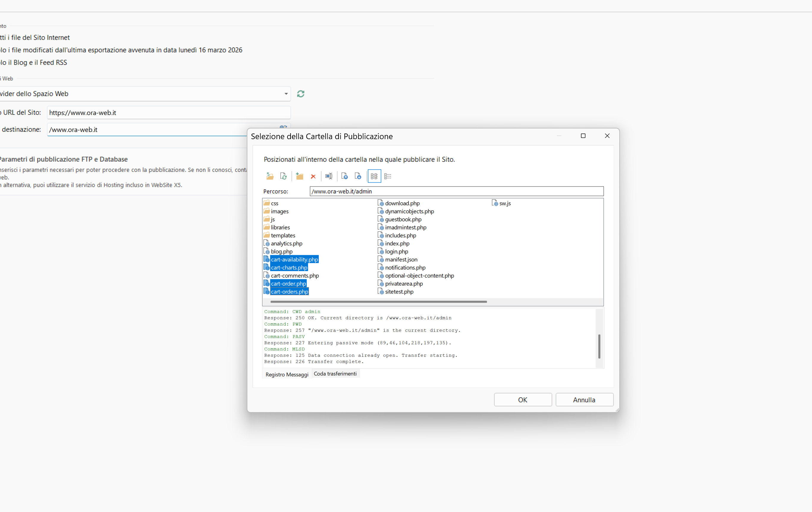Go up to the parent folder
Image resolution: width=812 pixels, height=512 pixels.
[x=270, y=176]
